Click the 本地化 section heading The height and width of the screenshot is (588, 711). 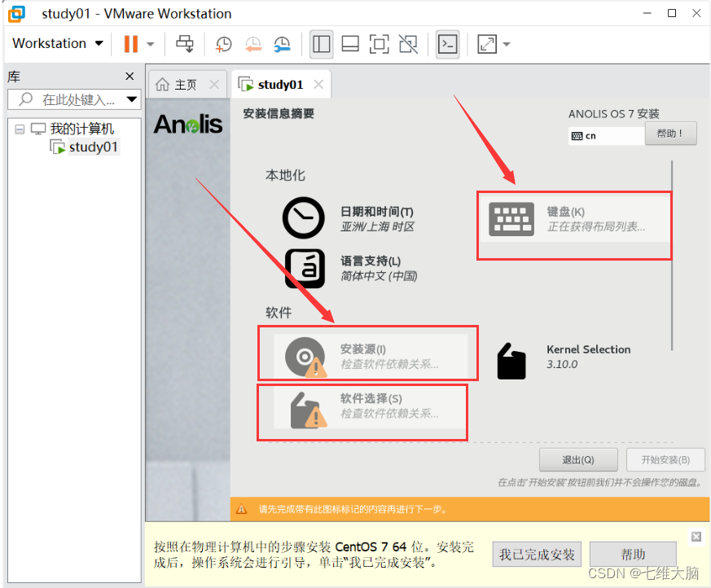(x=285, y=175)
